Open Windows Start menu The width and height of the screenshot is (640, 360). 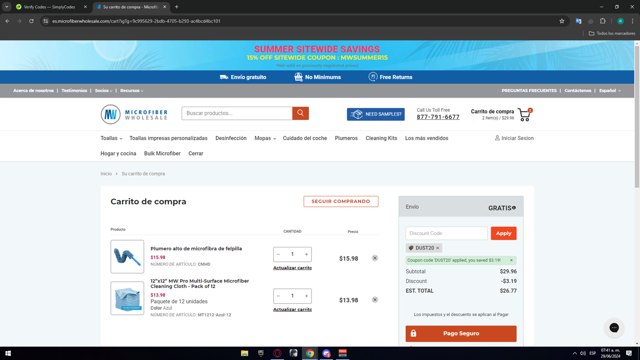[x=8, y=353]
